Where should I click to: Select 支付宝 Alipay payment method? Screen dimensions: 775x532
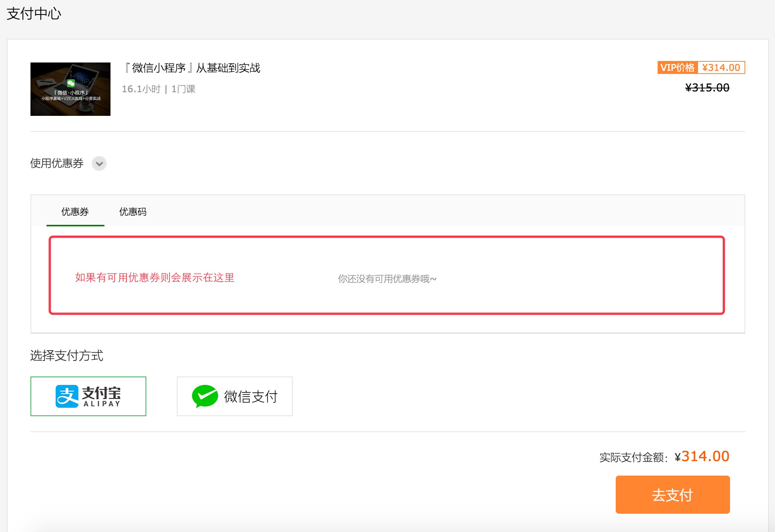88,396
